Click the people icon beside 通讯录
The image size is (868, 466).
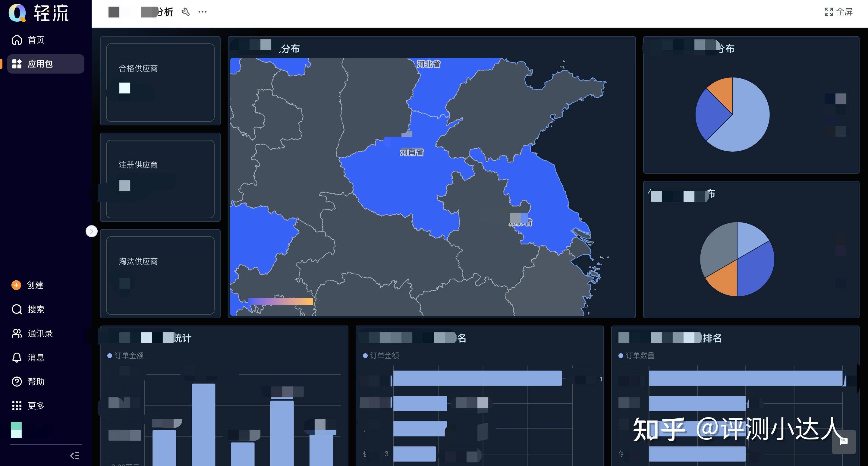17,334
